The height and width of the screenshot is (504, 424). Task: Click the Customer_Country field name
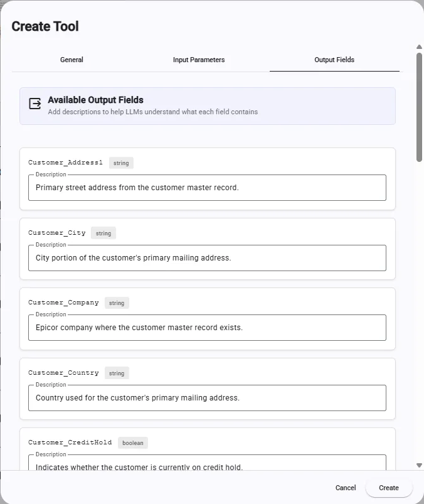click(63, 373)
